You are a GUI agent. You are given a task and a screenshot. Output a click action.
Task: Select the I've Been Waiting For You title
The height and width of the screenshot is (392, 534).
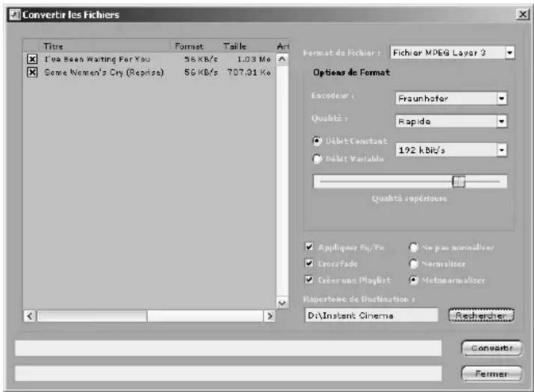click(x=97, y=59)
